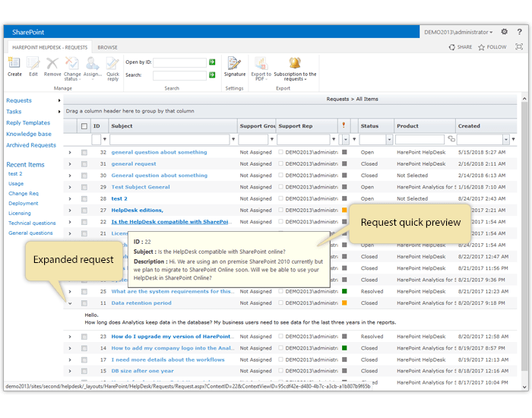Click the Subject column filter box
Image resolution: width=532 pixels, height=418 pixels.
coord(169,139)
